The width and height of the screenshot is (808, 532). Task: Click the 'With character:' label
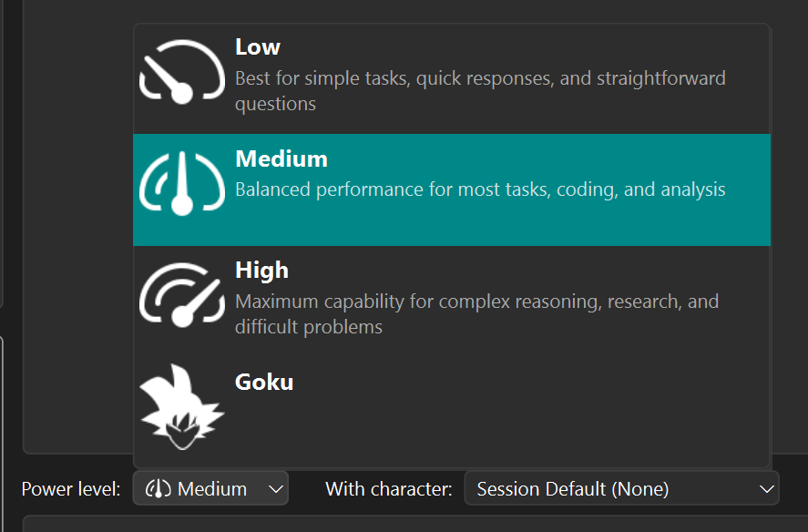click(x=389, y=489)
